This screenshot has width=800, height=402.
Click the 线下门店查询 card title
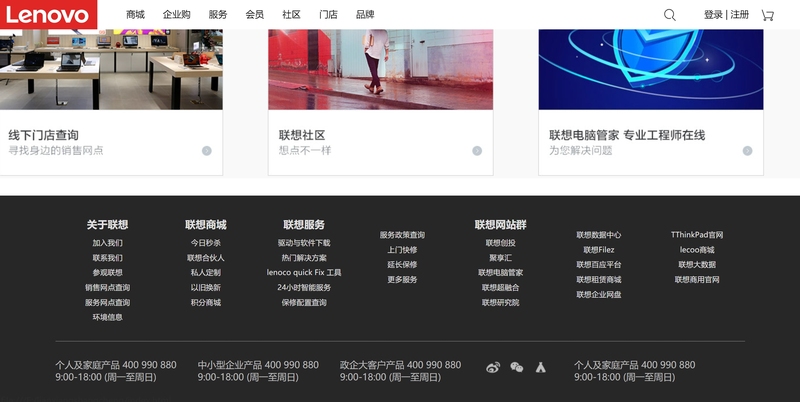click(43, 135)
